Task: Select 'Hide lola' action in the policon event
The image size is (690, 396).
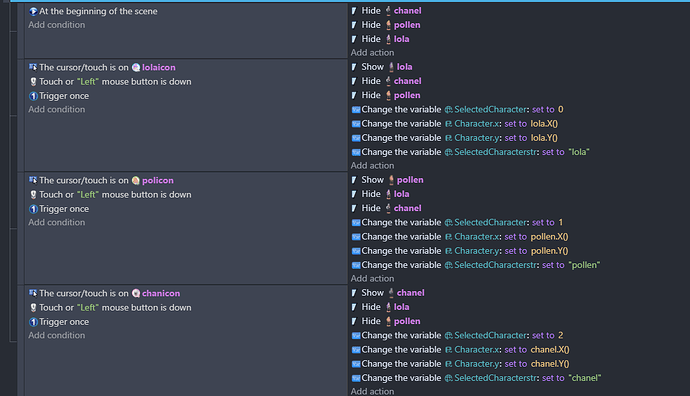Action: (x=380, y=194)
